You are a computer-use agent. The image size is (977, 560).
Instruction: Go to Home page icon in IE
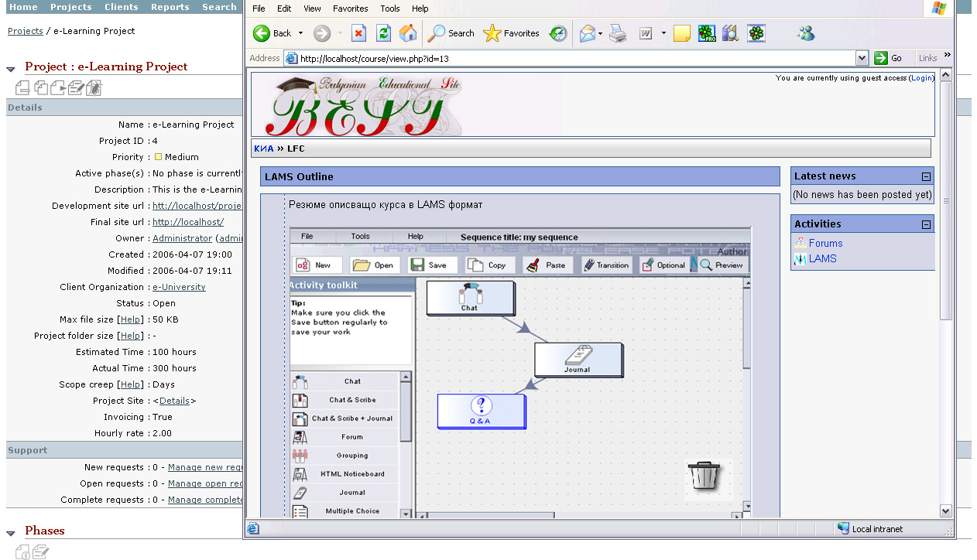click(x=408, y=33)
